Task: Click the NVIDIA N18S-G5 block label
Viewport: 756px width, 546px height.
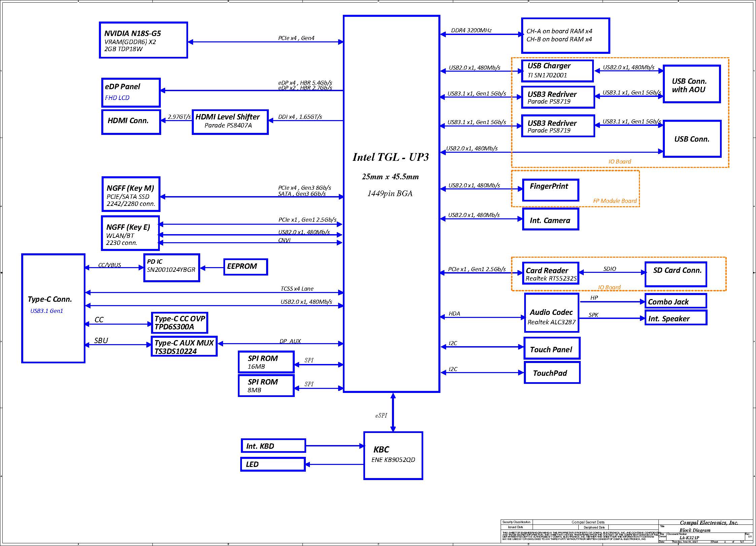Action: coord(133,33)
